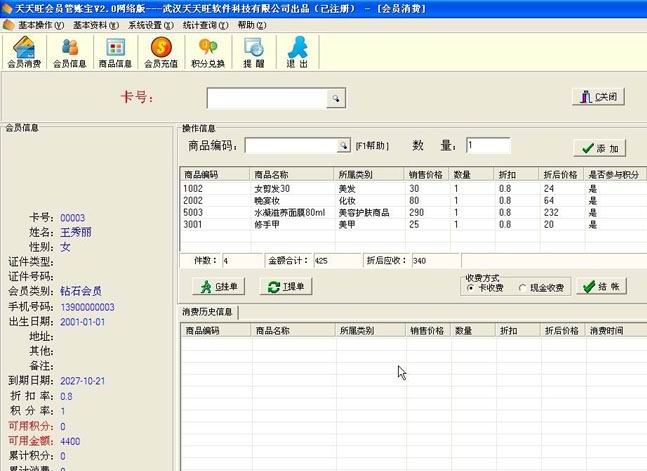This screenshot has width=647, height=471.
Task: Click the 退出 exit toolbar icon
Action: [x=298, y=52]
